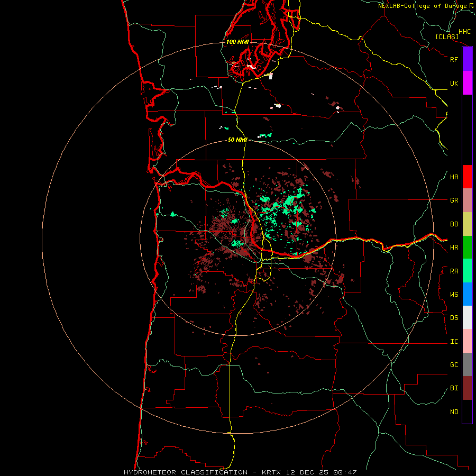Screen dimensions: 476x476
Task: Select the 'RA' legend label
Action: pyautogui.click(x=454, y=271)
